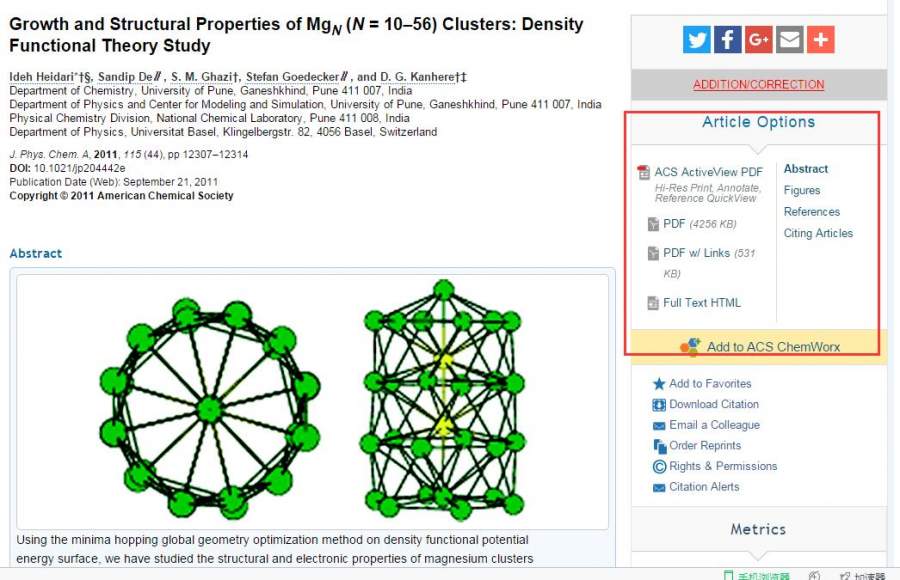Share the article on Twitter
Image resolution: width=900 pixels, height=580 pixels.
click(697, 40)
